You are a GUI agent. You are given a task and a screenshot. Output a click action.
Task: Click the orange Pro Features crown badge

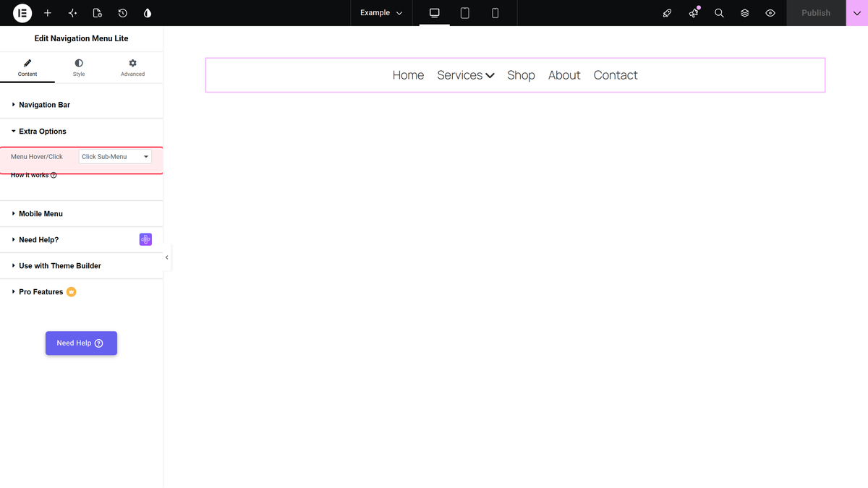point(72,292)
